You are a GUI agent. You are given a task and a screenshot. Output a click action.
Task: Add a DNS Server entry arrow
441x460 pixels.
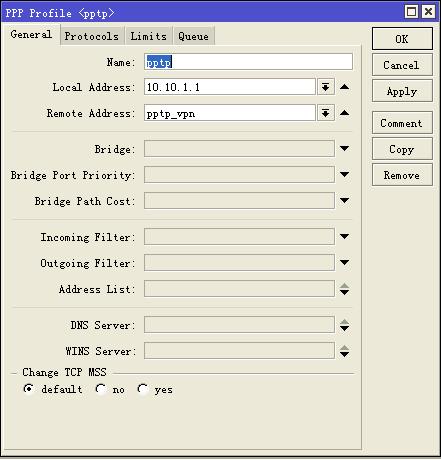[x=345, y=328]
